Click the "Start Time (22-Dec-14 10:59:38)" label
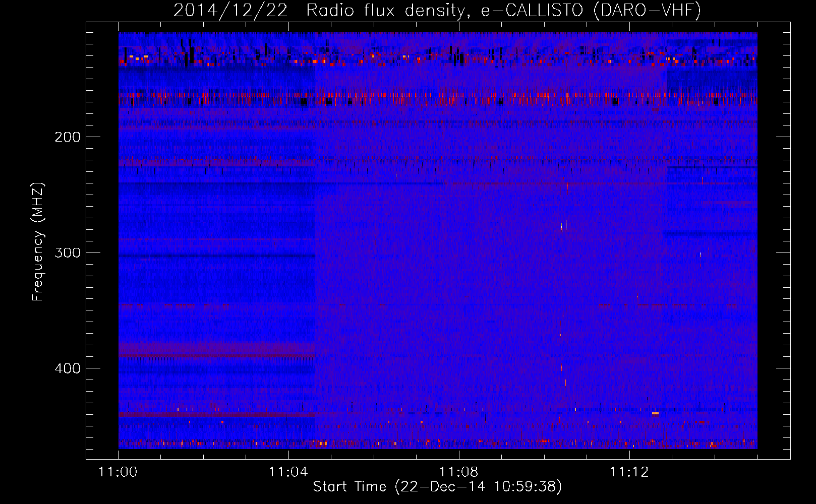Screen dimensions: 816x504 pyautogui.click(x=437, y=487)
